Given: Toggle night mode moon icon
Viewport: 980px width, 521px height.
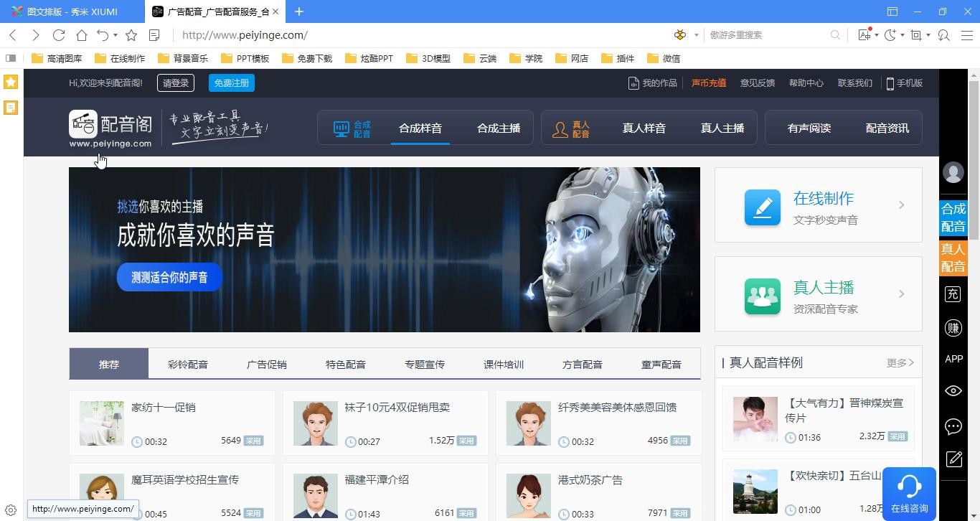Looking at the screenshot, I should click(x=890, y=35).
